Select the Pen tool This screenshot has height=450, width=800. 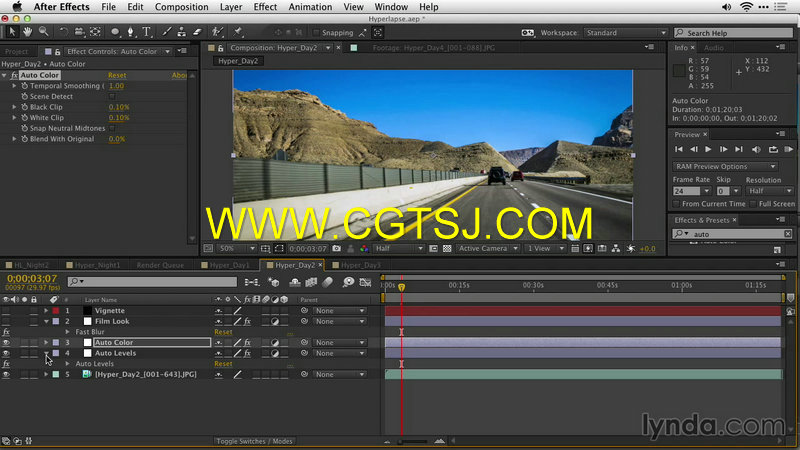131,32
